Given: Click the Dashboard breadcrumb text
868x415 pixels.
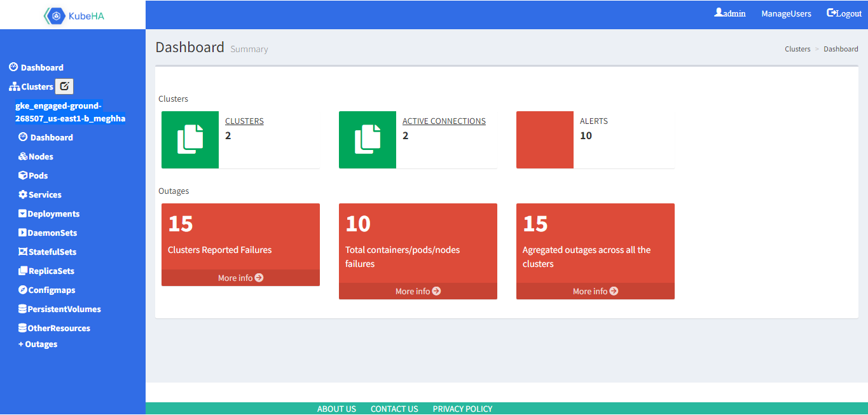Looking at the screenshot, I should (841, 49).
